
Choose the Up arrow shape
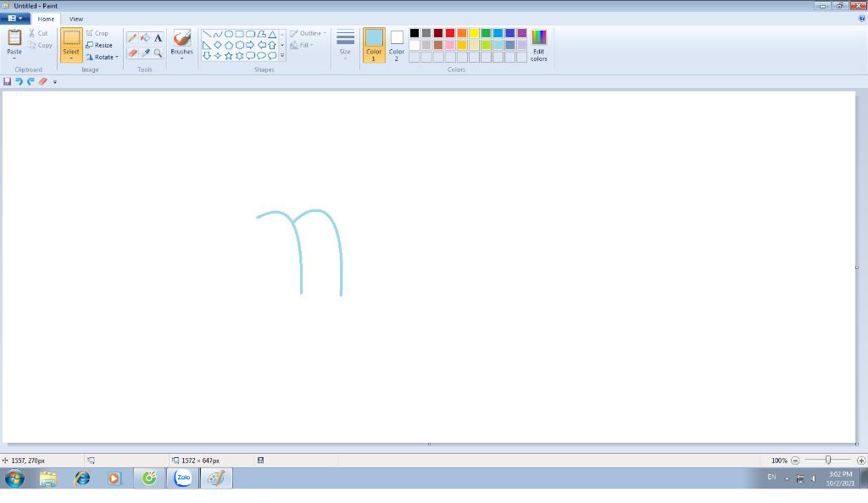pyautogui.click(x=272, y=45)
